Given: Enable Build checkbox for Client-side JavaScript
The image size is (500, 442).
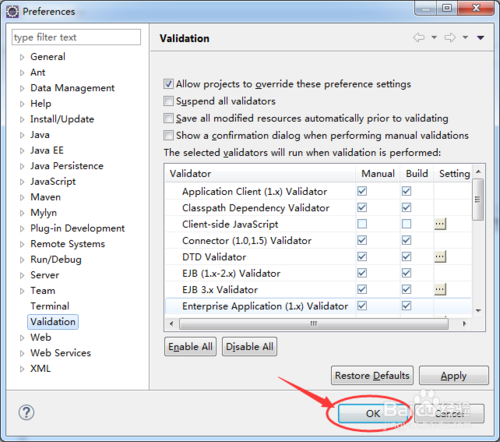Looking at the screenshot, I should [406, 224].
